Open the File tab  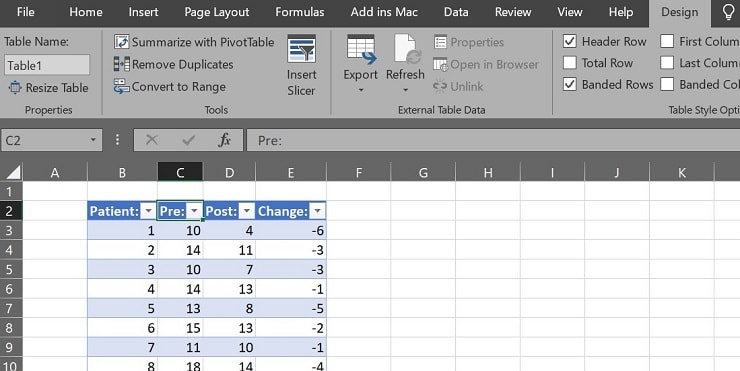click(25, 12)
